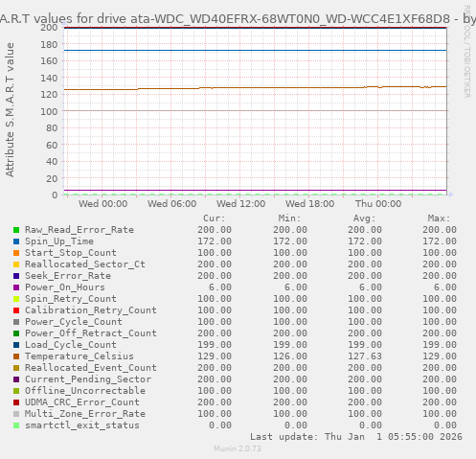Click the gray Power_Cycle_Count swatch
This screenshot has height=459, width=476.
tap(16, 322)
